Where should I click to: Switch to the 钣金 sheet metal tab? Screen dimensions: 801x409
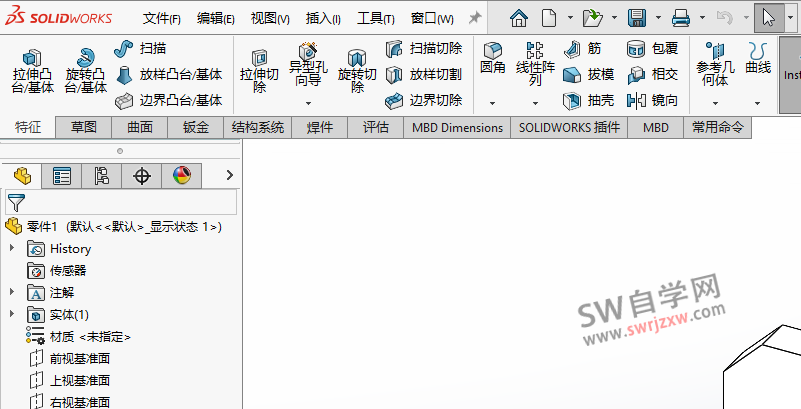[x=196, y=127]
